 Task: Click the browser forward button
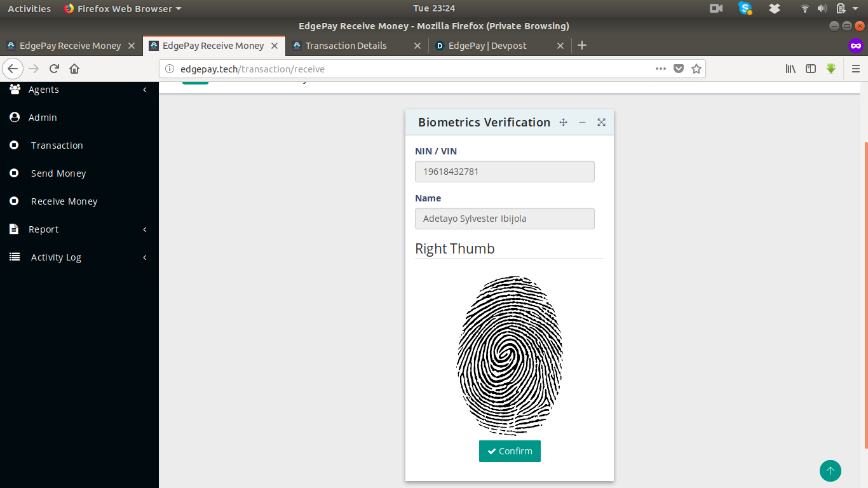click(x=34, y=69)
